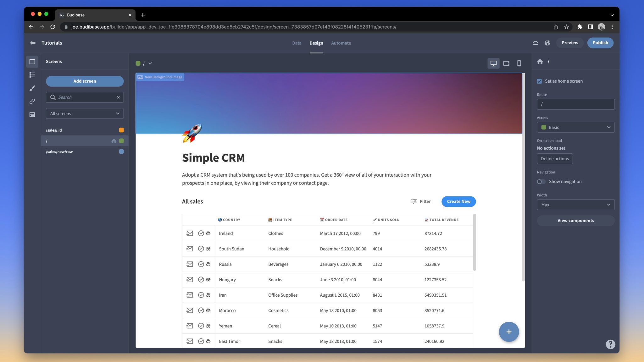The height and width of the screenshot is (362, 644).
Task: Select the Budibase browser tab
Action: click(x=95, y=15)
